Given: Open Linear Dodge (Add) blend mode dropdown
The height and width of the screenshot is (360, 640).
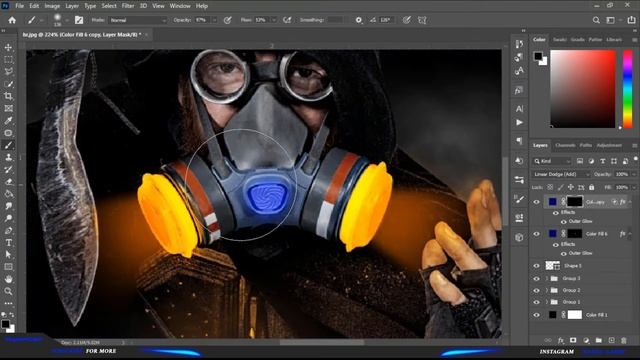Looking at the screenshot, I should [561, 174].
